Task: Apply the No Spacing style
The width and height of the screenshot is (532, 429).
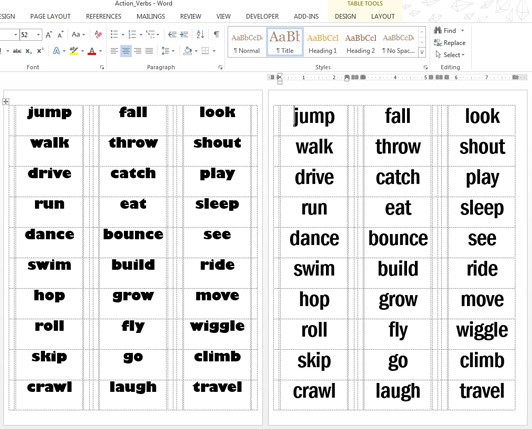Action: [398, 42]
